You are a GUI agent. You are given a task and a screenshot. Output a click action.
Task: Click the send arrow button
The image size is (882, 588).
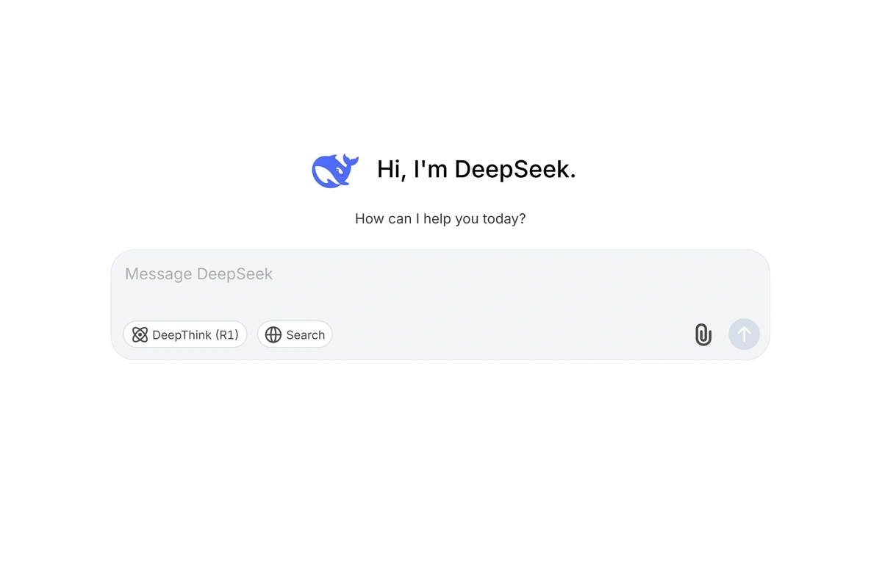(x=744, y=334)
